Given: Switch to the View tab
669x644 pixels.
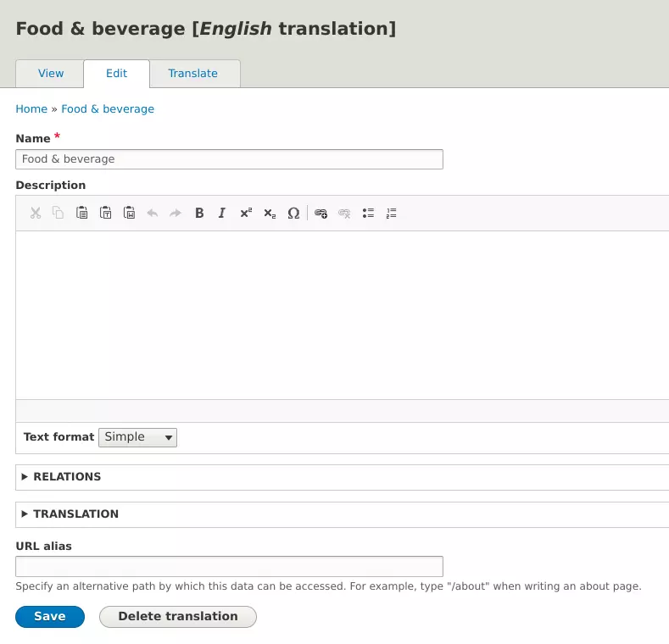Looking at the screenshot, I should (51, 74).
